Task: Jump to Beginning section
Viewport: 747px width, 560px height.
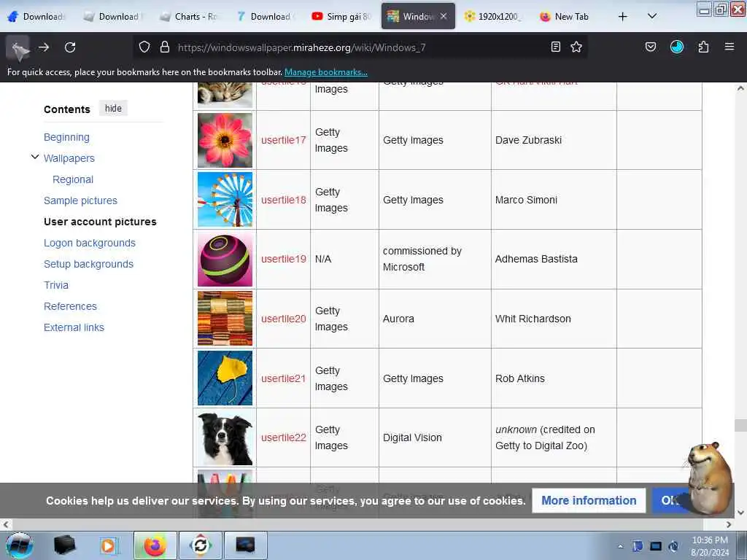Action: pos(66,137)
